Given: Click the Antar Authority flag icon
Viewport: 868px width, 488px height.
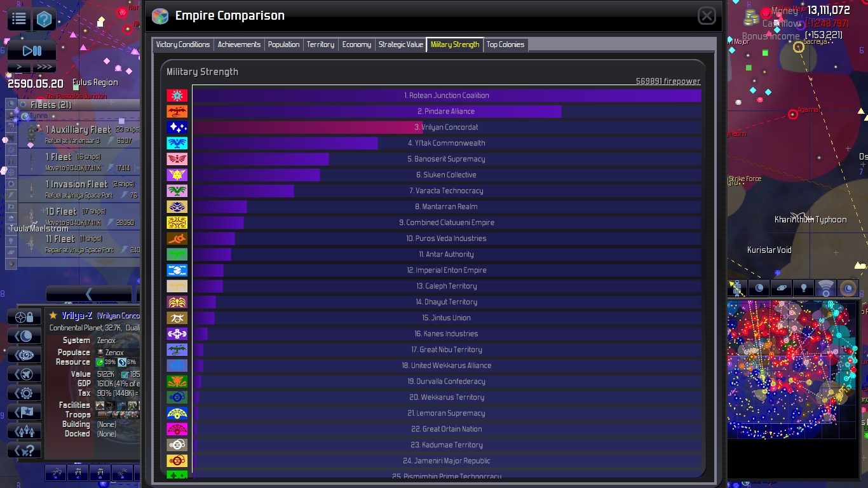Looking at the screenshot, I should coord(177,254).
